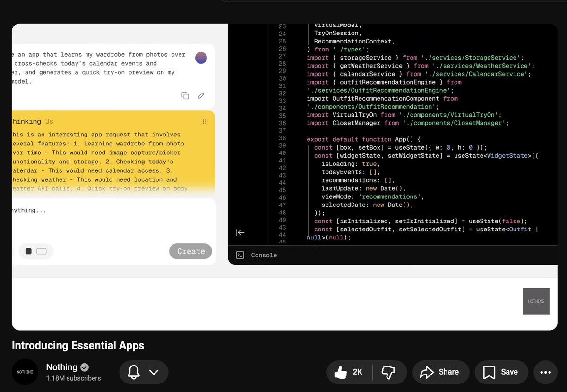Click the line number 27 in code gutter

[282, 56]
